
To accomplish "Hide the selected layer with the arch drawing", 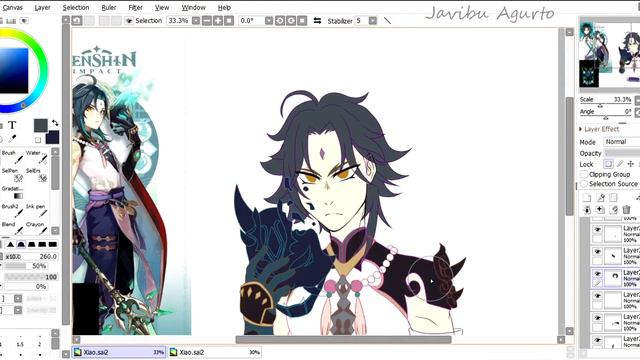I will click(598, 274).
